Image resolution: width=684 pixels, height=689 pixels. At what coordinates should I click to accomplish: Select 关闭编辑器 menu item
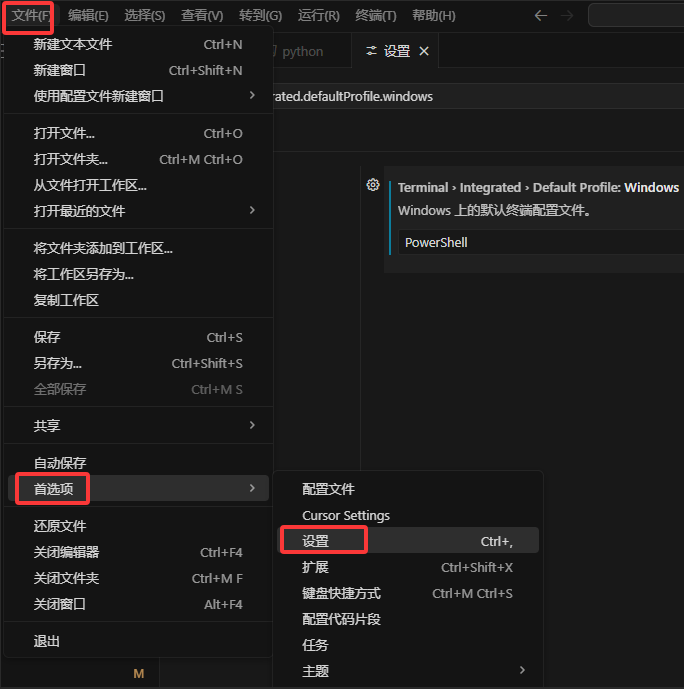pos(138,552)
